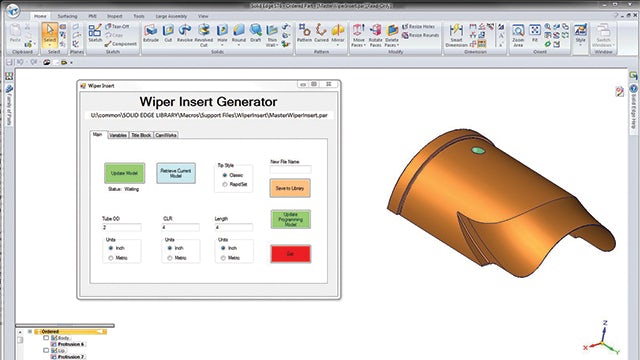This screenshot has height=360, width=640.
Task: Open the Title Block tab
Action: tap(141, 135)
